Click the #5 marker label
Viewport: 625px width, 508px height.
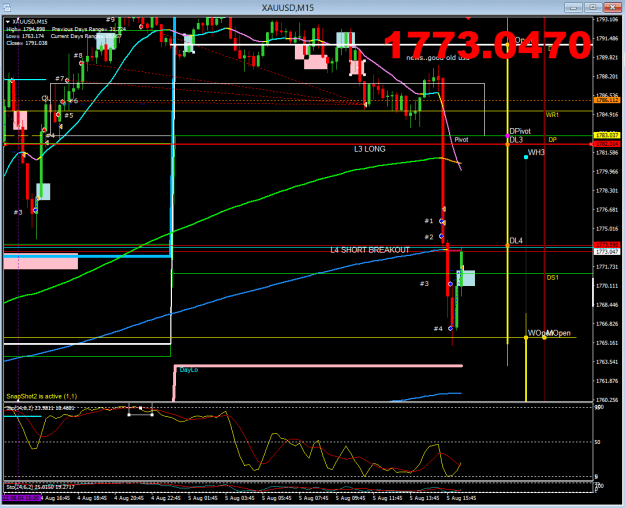[69, 116]
